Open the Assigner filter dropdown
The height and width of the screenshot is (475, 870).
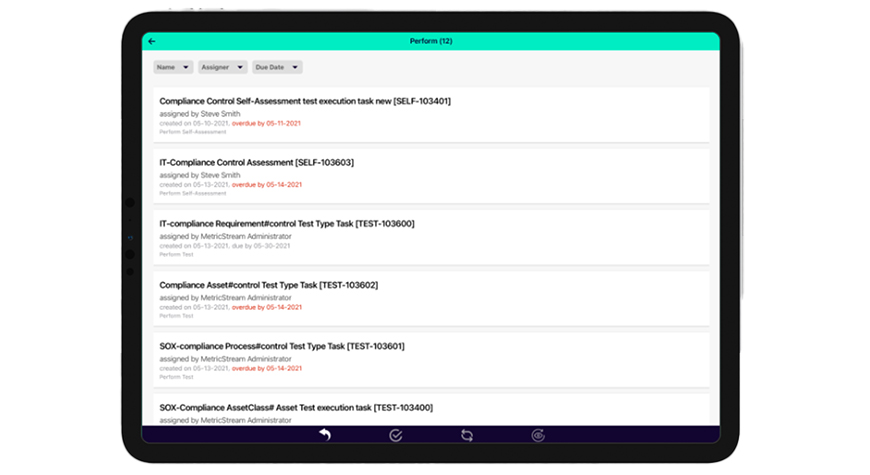tap(222, 67)
